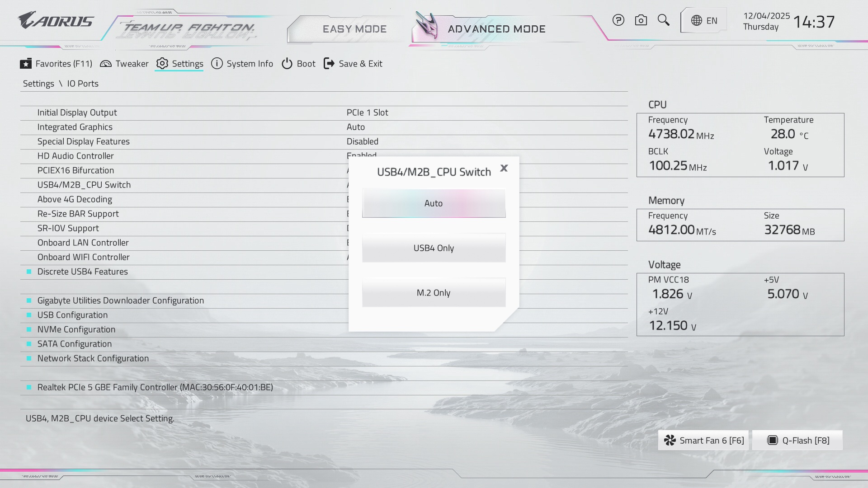868x488 pixels.
Task: Select the Auto option in the popup
Action: click(x=434, y=203)
